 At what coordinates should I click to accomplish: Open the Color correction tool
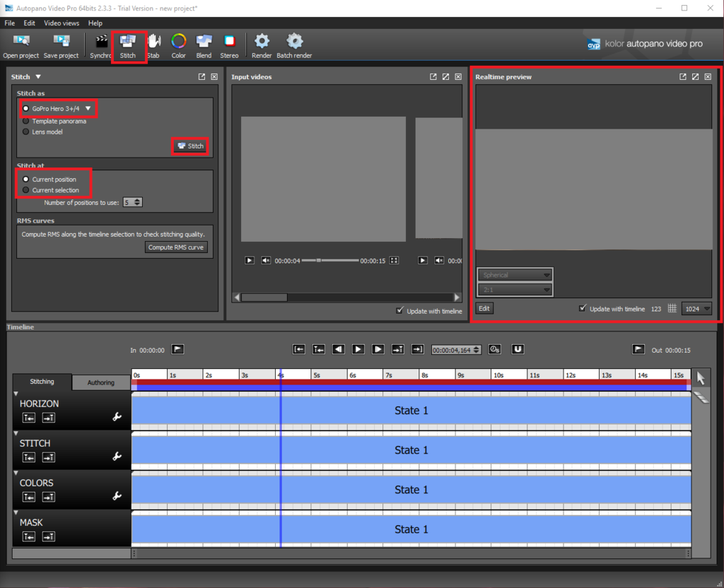179,46
